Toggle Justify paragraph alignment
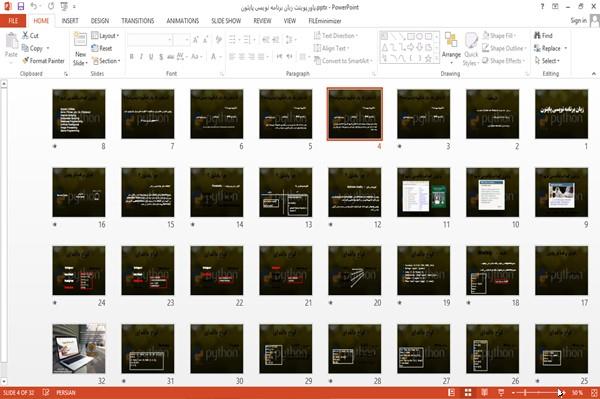The width and height of the screenshot is (600, 399). tap(261, 57)
